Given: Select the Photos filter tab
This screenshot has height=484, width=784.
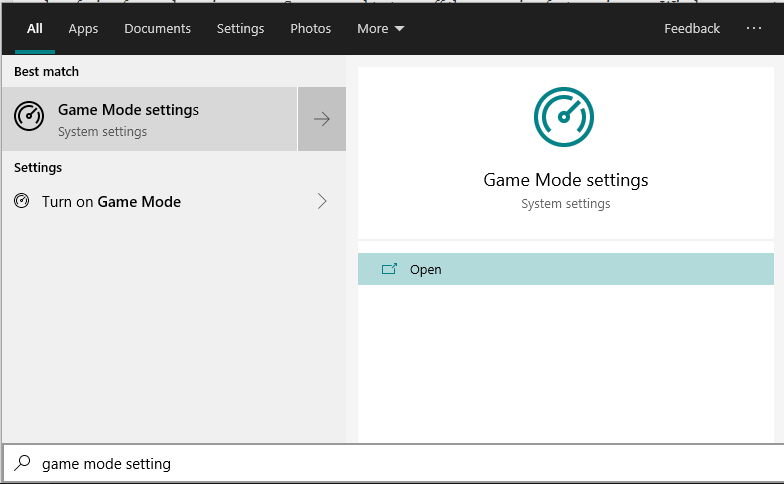Looking at the screenshot, I should click(310, 28).
